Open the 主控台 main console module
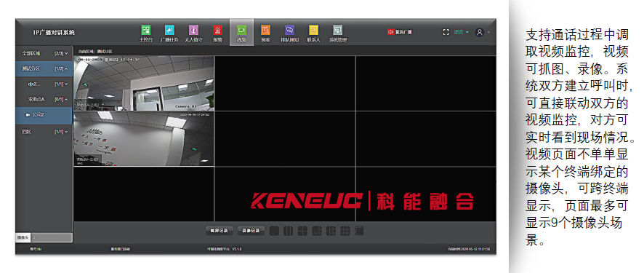This screenshot has height=273, width=644. coord(146,33)
